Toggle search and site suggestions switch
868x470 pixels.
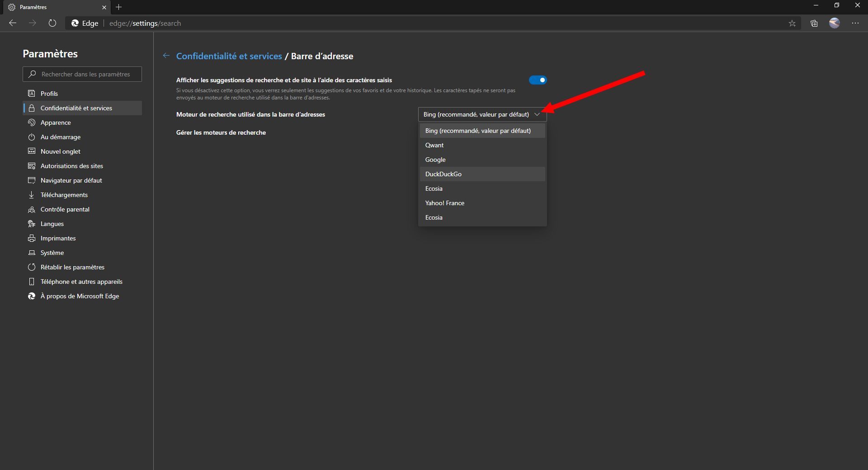coord(538,80)
